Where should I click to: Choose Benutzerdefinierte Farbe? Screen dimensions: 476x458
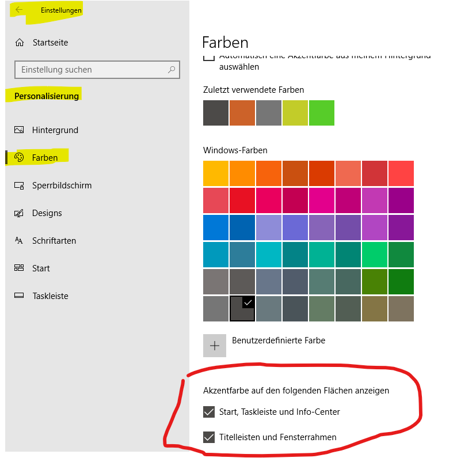(x=279, y=340)
